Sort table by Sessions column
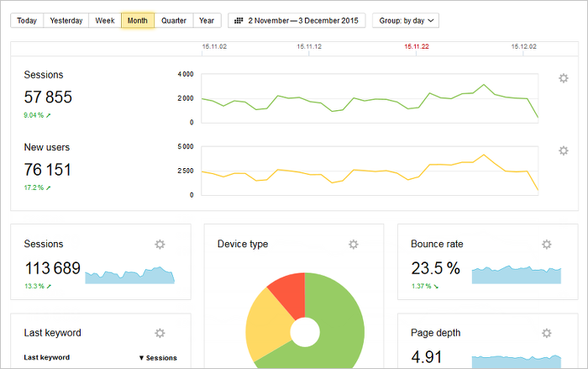This screenshot has width=588, height=369. (x=158, y=358)
